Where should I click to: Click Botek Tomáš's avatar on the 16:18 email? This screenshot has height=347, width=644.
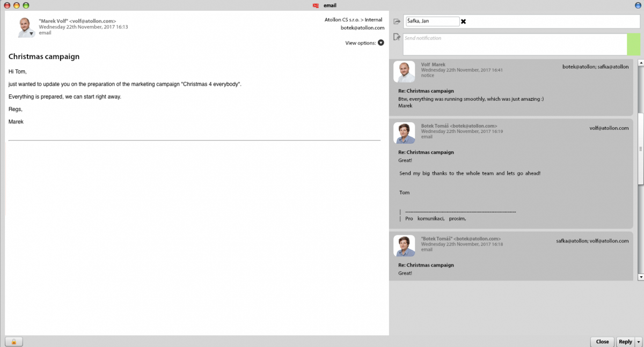tap(404, 246)
